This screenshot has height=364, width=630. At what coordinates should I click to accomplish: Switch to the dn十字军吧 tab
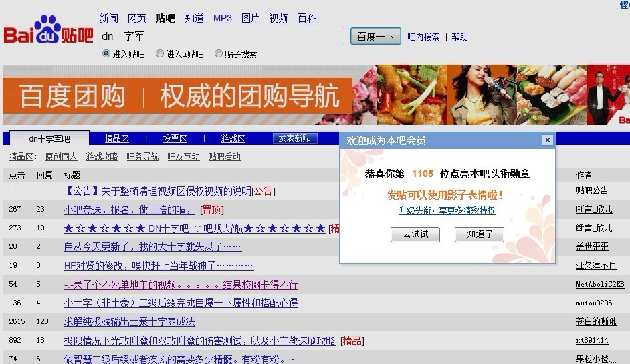click(x=49, y=139)
